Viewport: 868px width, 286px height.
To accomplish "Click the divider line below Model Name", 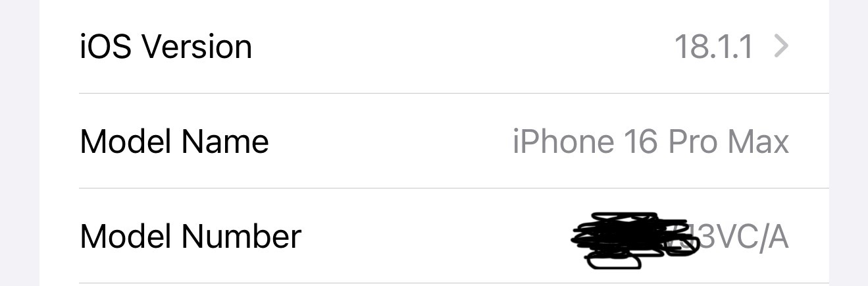I will pyautogui.click(x=454, y=188).
